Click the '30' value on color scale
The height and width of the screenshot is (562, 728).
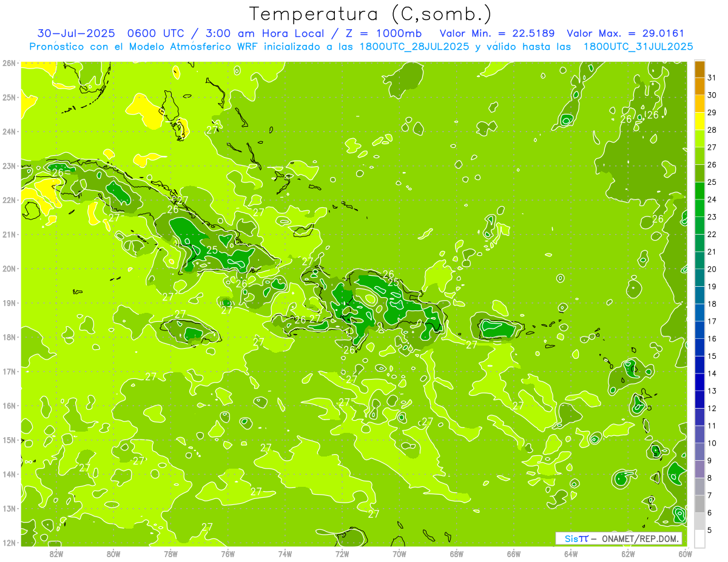click(712, 95)
